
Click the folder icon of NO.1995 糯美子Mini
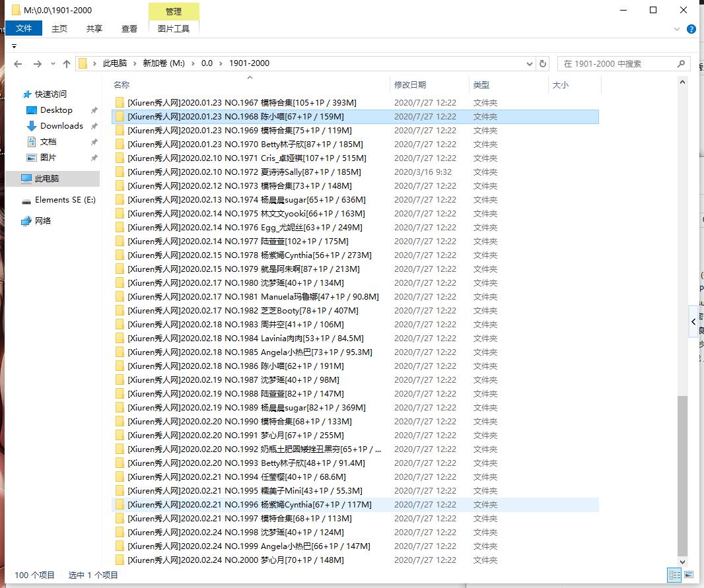[x=120, y=491]
